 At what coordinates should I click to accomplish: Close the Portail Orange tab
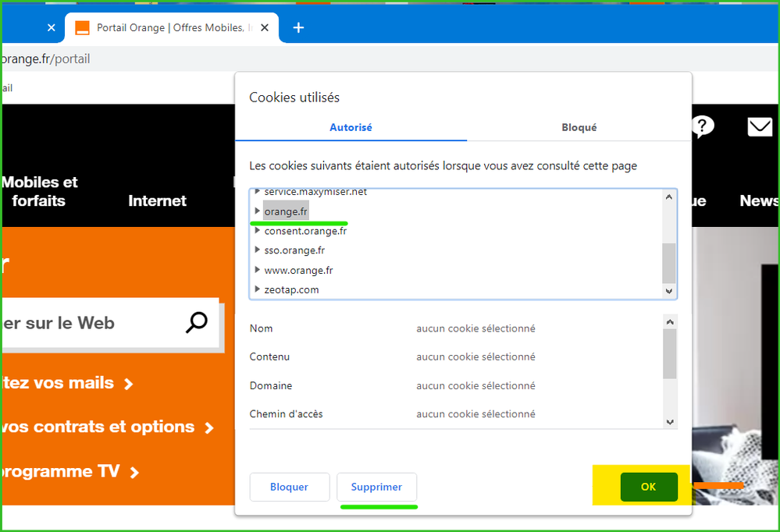coord(265,28)
